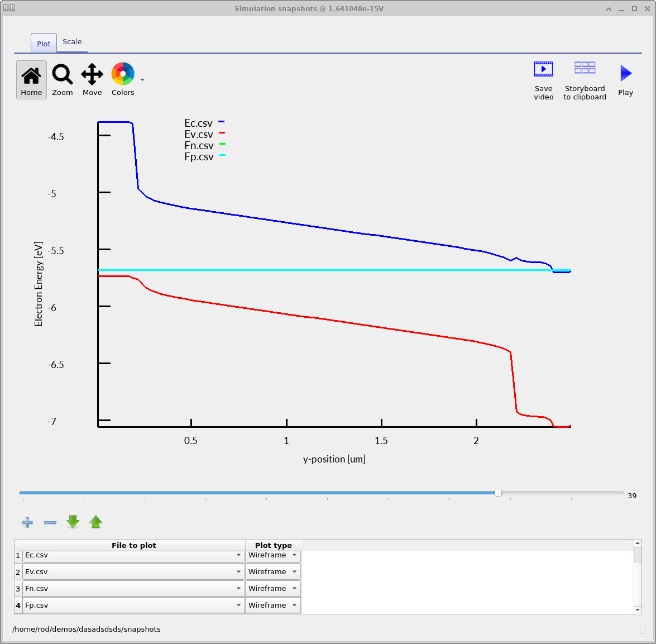Click the Electron Energy [eV] axis label
This screenshot has height=644, width=656.
pos(39,284)
